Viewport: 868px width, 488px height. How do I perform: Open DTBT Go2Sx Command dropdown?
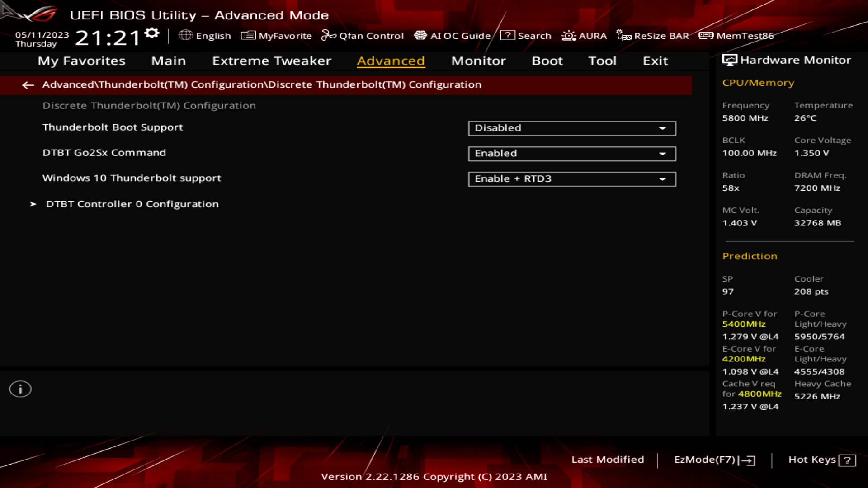(572, 154)
